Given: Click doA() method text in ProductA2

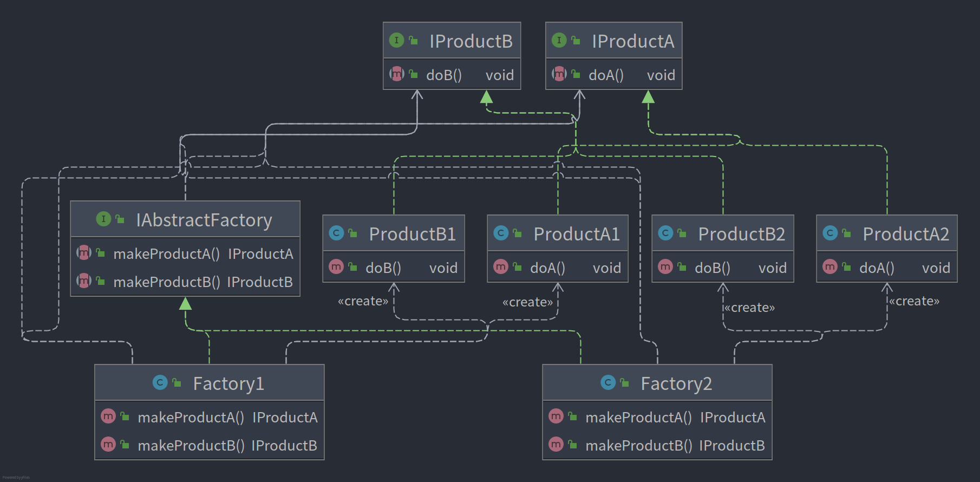Looking at the screenshot, I should click(877, 268).
